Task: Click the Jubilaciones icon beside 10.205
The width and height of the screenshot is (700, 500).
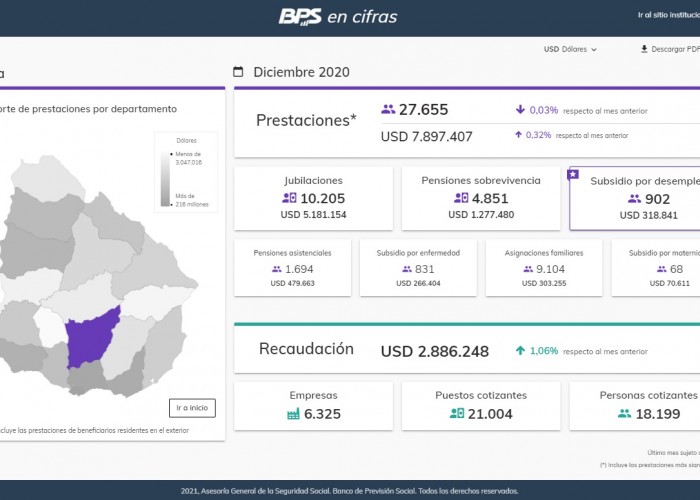Action: click(x=289, y=198)
